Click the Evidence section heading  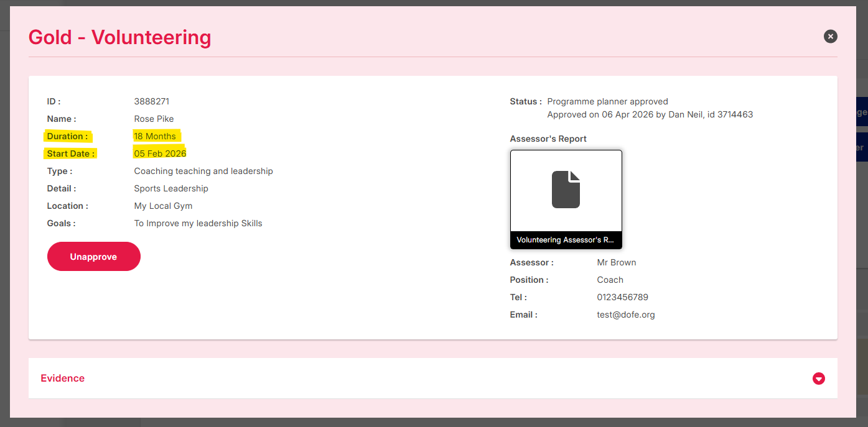coord(63,378)
